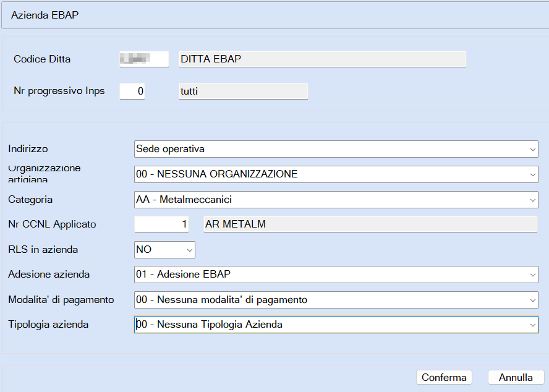549x392 pixels.
Task: Click the Tipologia azienda label
Action: pos(48,325)
